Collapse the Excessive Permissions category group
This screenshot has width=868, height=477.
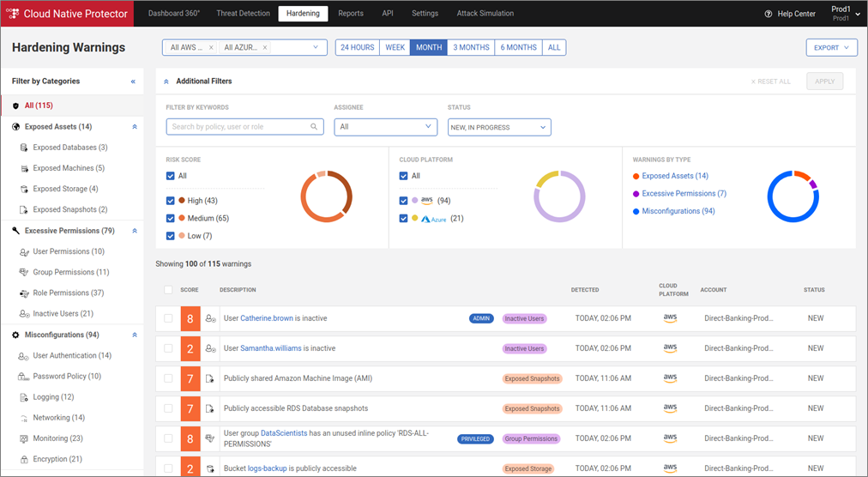click(x=135, y=231)
